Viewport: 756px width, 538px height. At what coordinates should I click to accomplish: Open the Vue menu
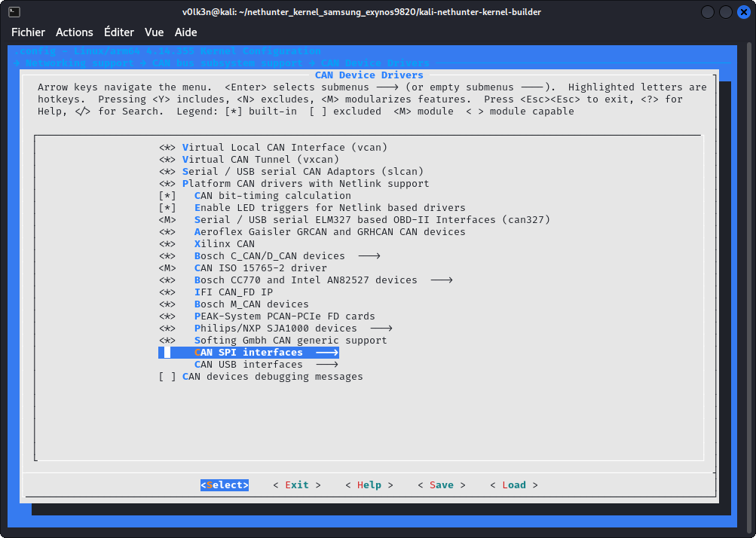click(x=155, y=32)
